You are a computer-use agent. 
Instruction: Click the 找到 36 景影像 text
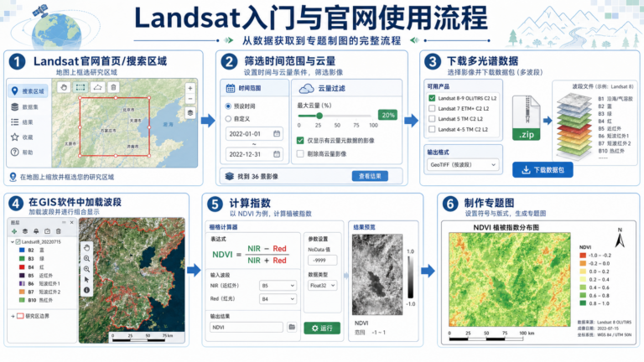[x=257, y=177]
